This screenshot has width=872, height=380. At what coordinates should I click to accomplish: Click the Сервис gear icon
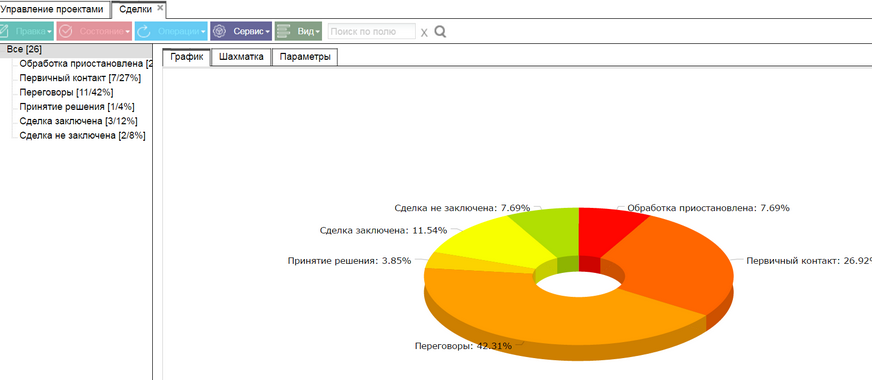[x=220, y=31]
